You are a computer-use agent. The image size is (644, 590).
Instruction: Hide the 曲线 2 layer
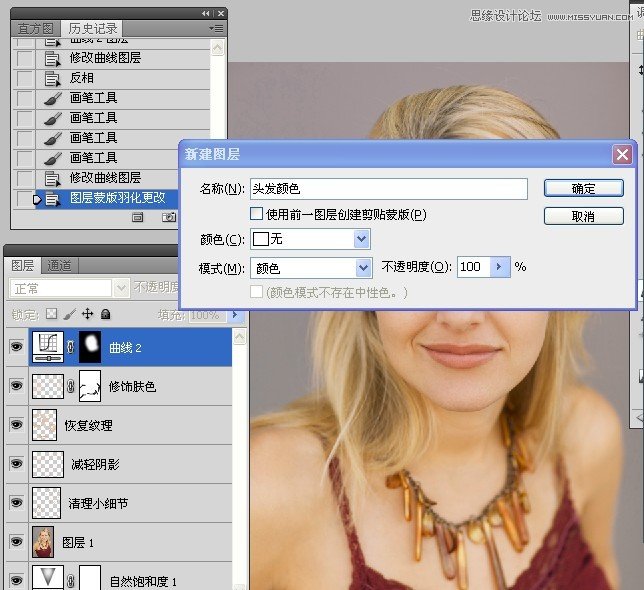(16, 347)
